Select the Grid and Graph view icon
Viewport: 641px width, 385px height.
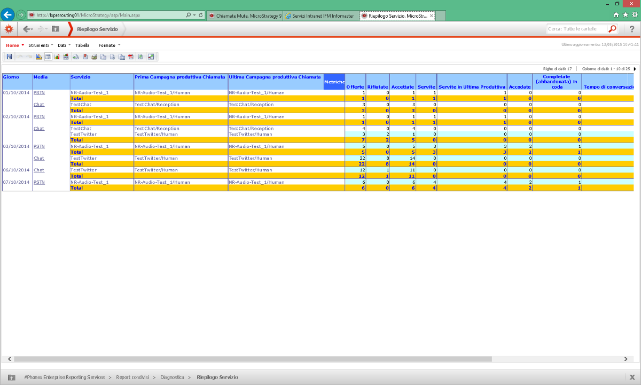click(x=66, y=57)
